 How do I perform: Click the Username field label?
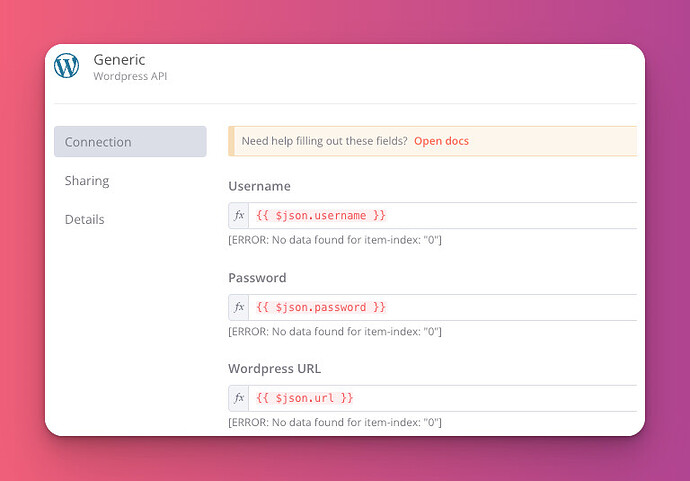pyautogui.click(x=259, y=186)
